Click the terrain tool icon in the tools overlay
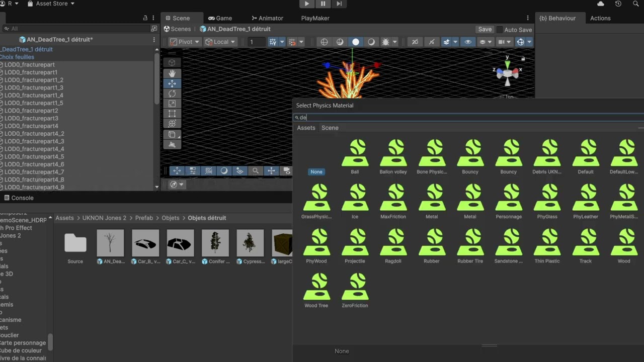Screen dimensions: 644x362 click(x=172, y=145)
